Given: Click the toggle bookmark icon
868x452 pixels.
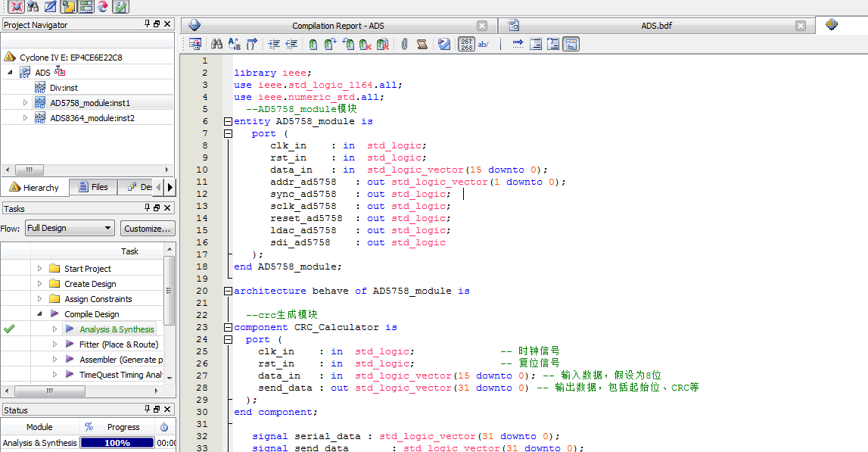Looking at the screenshot, I should click(x=313, y=44).
